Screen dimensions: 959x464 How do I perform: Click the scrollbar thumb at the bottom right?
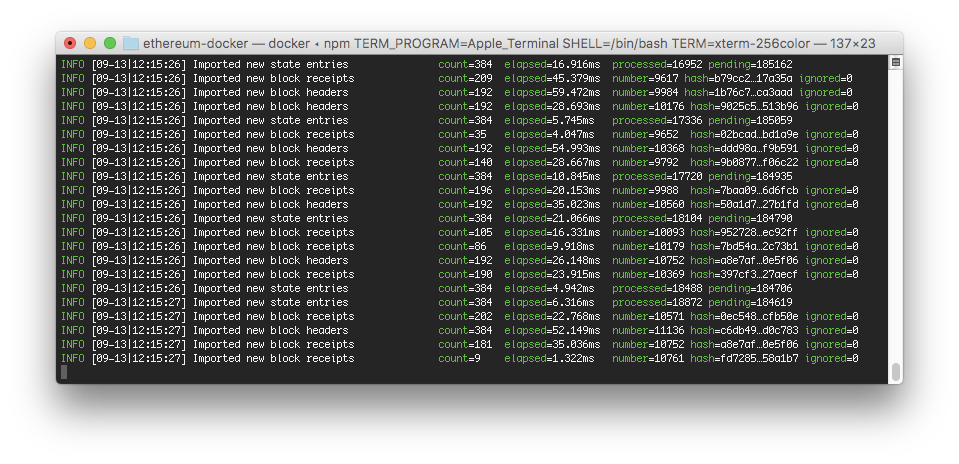895,372
